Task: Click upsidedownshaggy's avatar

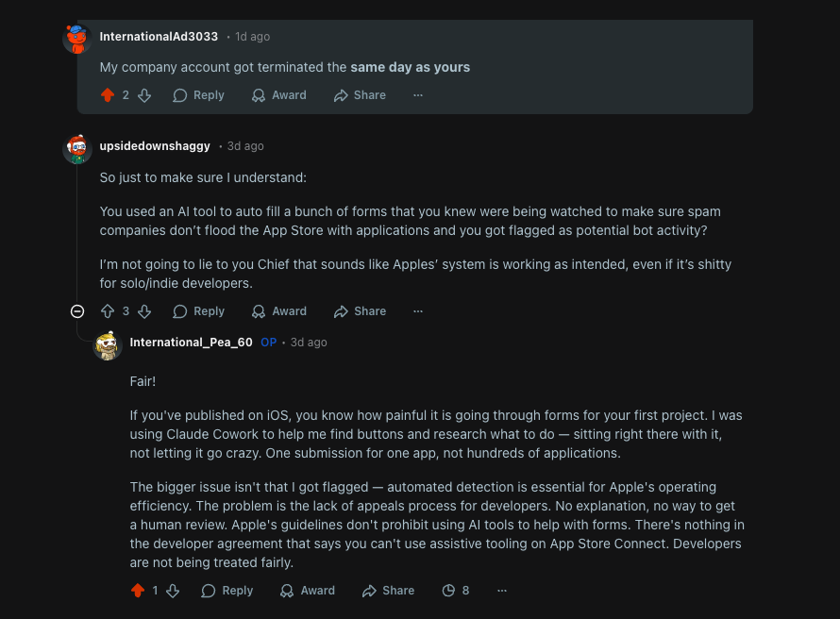Action: pos(76,148)
